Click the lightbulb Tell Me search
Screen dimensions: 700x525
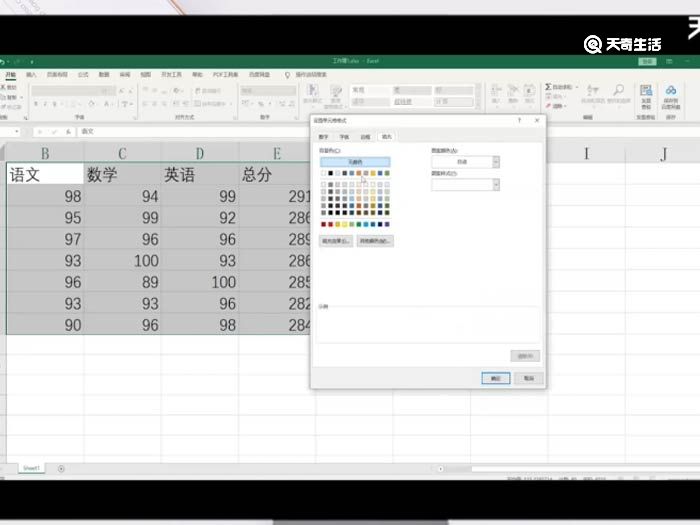click(287, 74)
